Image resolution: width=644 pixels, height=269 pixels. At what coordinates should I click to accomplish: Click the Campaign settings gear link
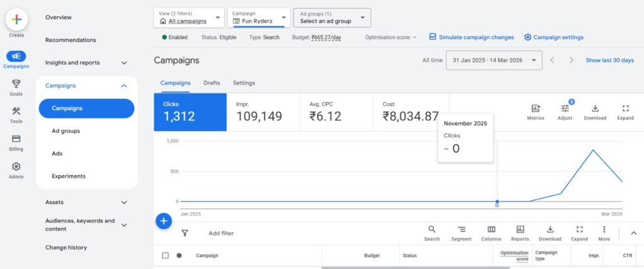553,37
